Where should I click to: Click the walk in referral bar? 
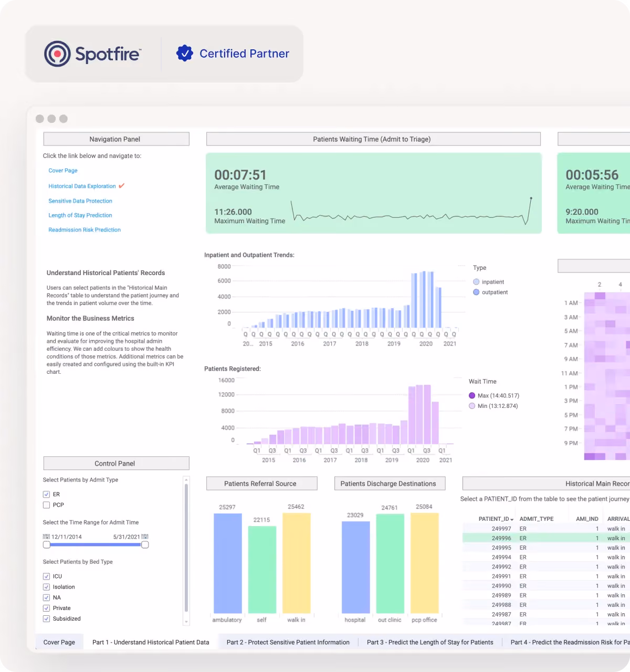297,563
